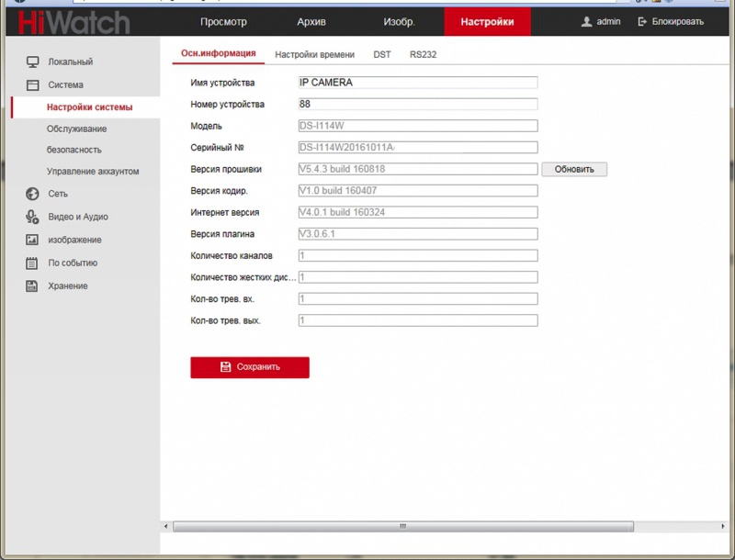The image size is (735, 560).
Task: Click the Интернет версия field
Action: (418, 212)
